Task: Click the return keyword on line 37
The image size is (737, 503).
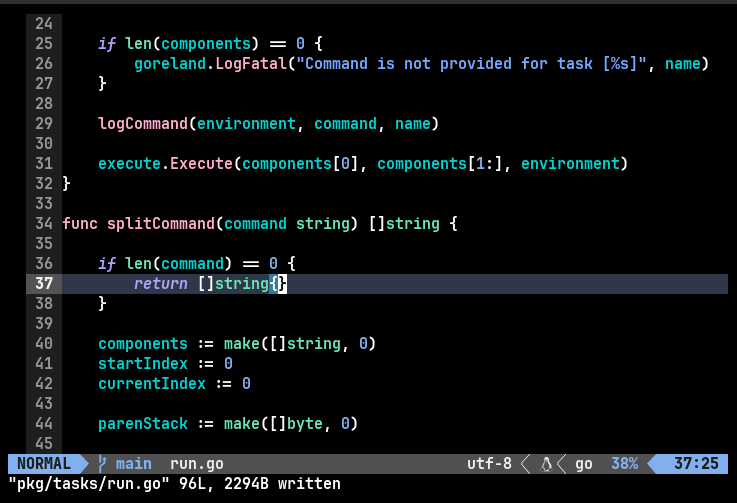Action: pyautogui.click(x=160, y=284)
